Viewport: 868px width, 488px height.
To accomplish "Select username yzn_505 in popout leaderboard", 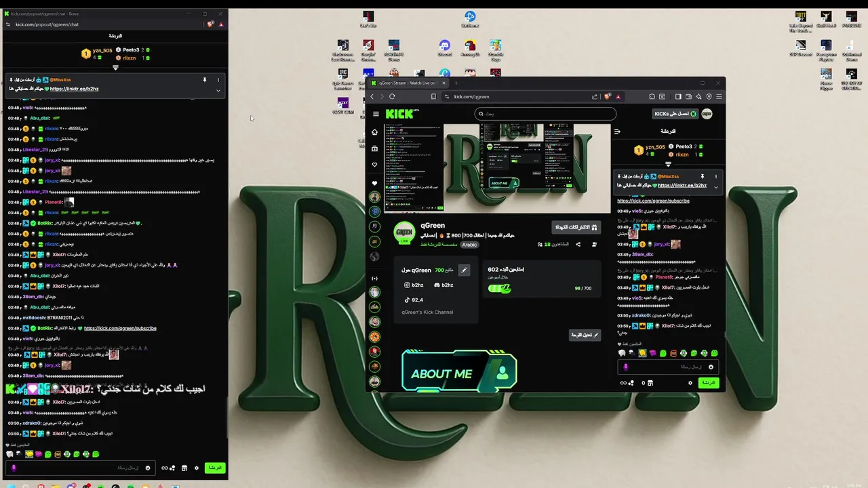I will (102, 52).
